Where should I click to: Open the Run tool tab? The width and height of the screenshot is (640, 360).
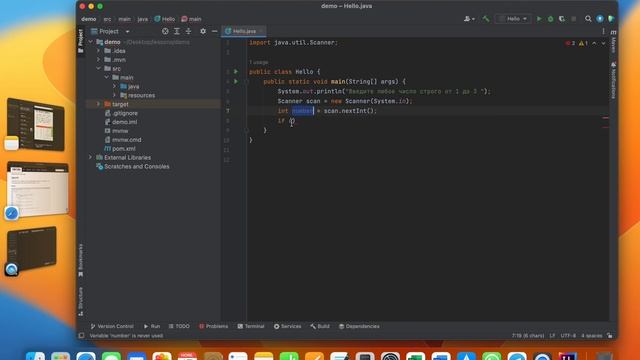pos(152,326)
